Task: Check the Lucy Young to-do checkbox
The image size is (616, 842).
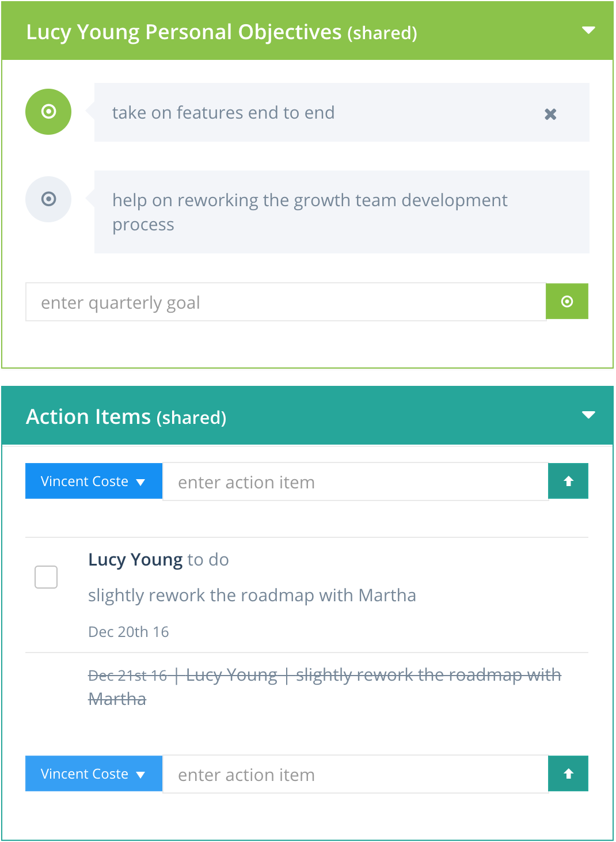Action: 46,577
